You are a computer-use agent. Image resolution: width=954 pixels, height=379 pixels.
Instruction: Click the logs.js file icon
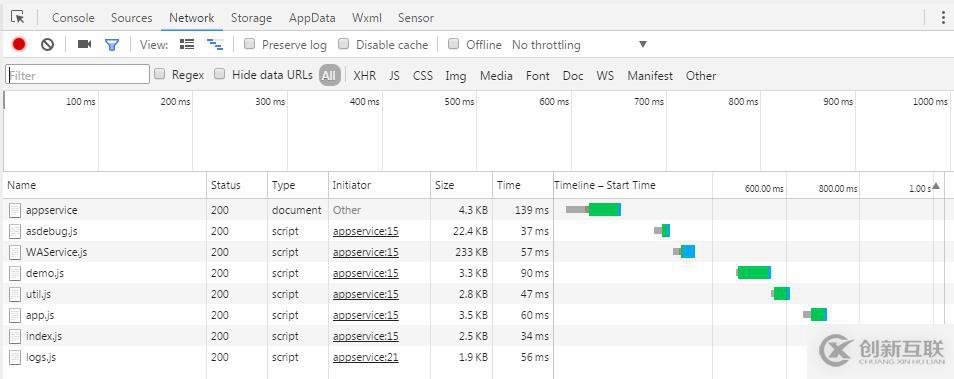pyautogui.click(x=15, y=357)
